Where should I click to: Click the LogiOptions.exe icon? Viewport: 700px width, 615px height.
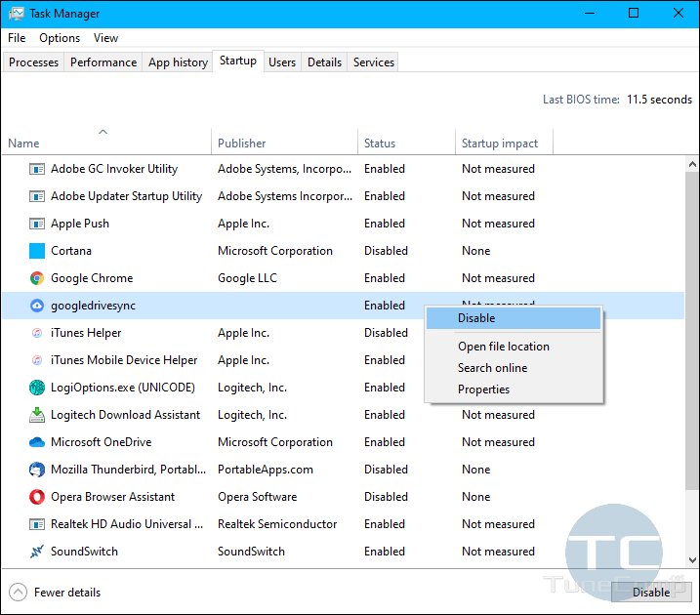pos(37,388)
